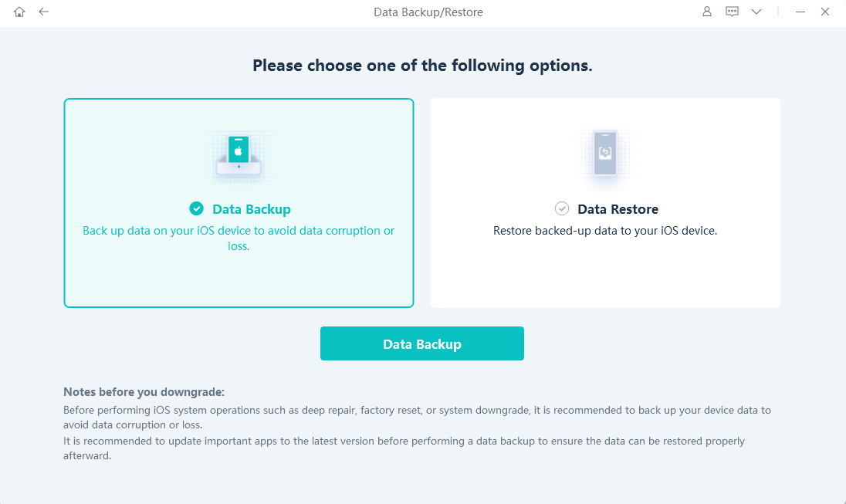Click the Data Restore heading text
Screen dimensions: 846x504
(x=618, y=209)
